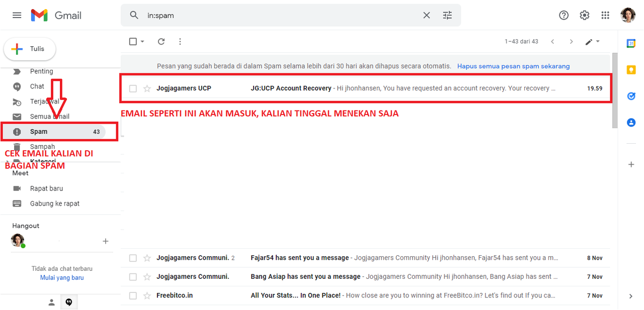Viewport: 644px width, 310px height.
Task: Open the account profile picture
Action: tap(628, 15)
